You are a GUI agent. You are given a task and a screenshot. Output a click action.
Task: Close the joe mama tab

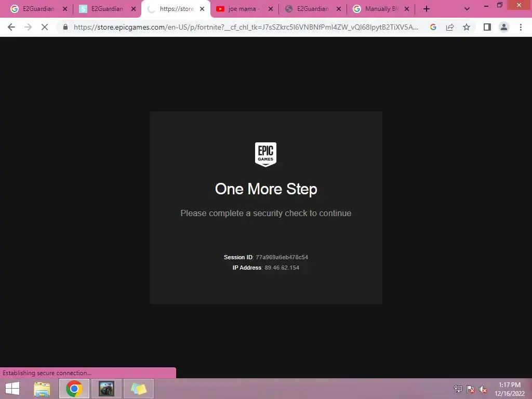(x=270, y=9)
